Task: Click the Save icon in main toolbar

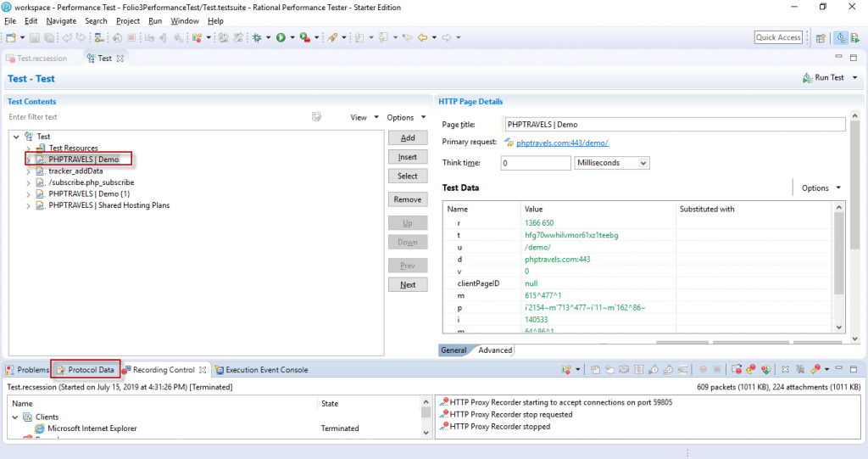Action: (35, 37)
